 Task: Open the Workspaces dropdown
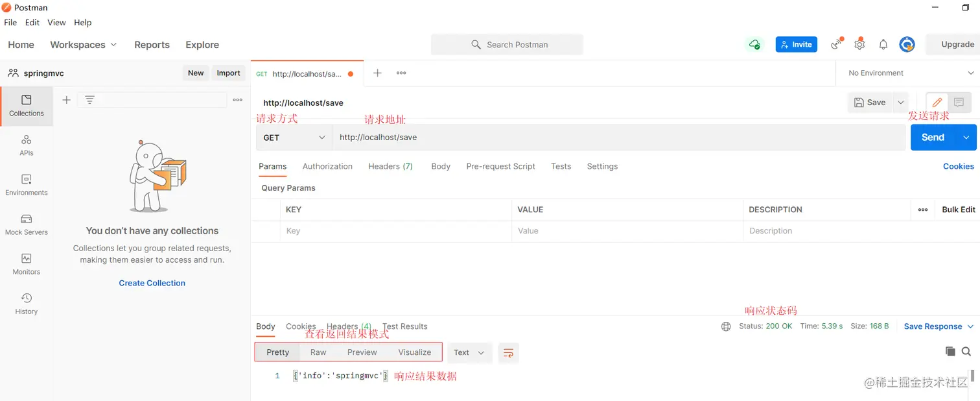point(84,45)
